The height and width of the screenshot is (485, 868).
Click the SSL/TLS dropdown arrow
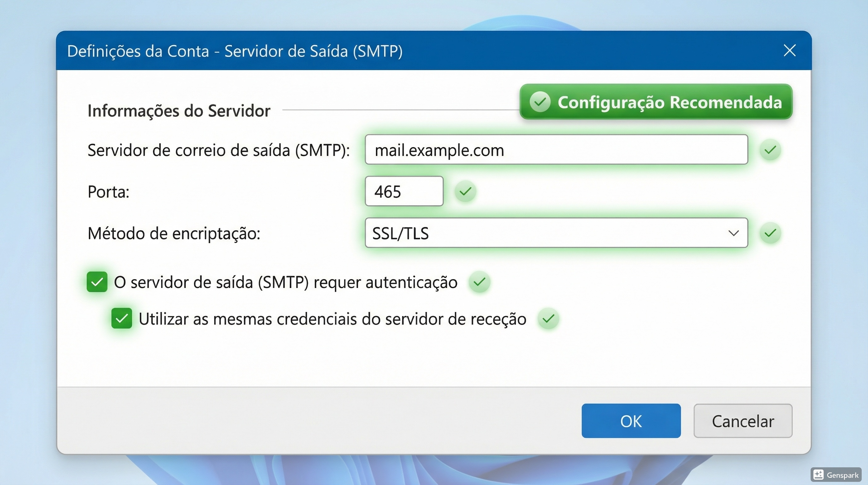coord(733,233)
